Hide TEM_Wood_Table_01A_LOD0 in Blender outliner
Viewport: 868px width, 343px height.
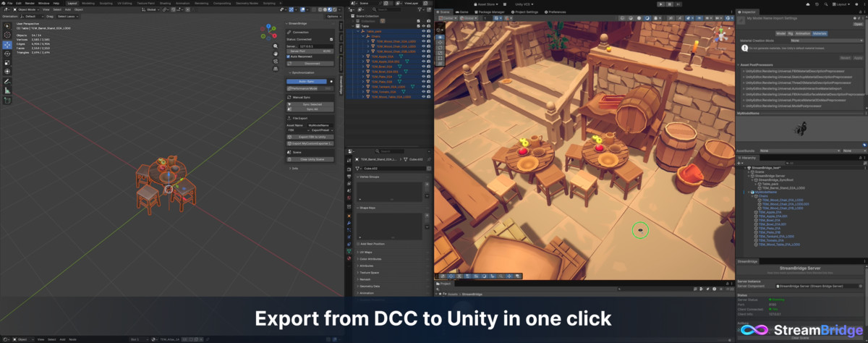coord(423,96)
